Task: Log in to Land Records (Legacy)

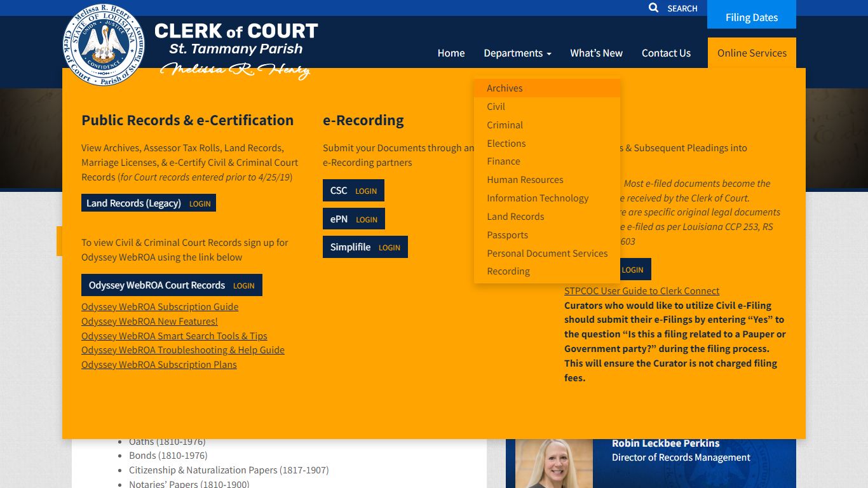Action: click(x=149, y=203)
